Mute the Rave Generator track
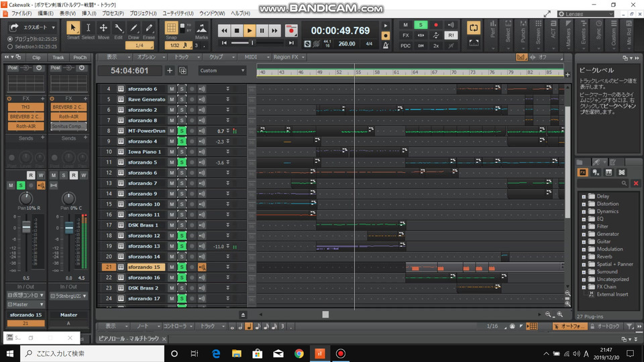 [x=172, y=99]
